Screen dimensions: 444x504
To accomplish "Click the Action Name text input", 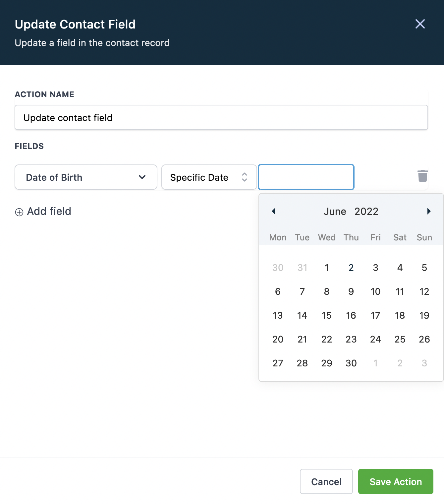I will click(221, 118).
